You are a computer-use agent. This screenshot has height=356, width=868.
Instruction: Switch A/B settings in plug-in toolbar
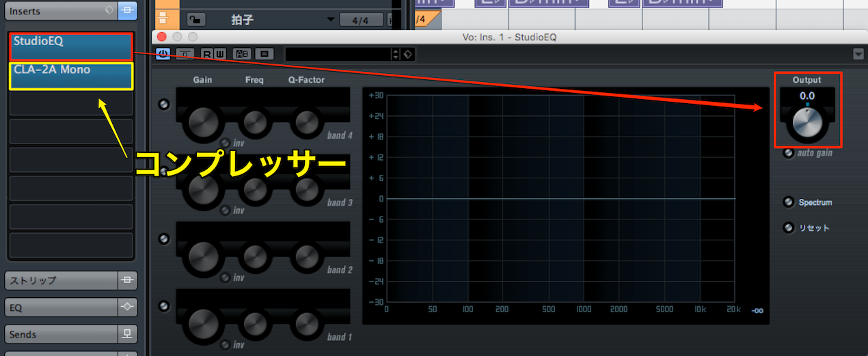coord(242,53)
